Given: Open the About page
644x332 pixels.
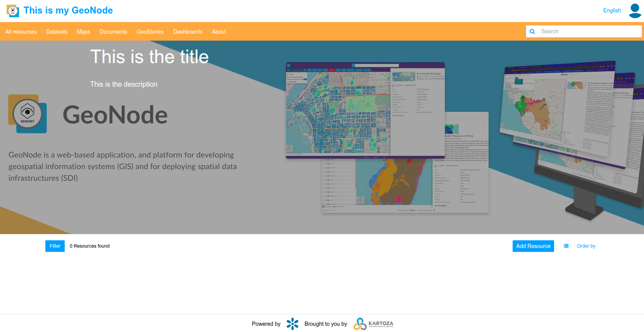Looking at the screenshot, I should click(219, 32).
